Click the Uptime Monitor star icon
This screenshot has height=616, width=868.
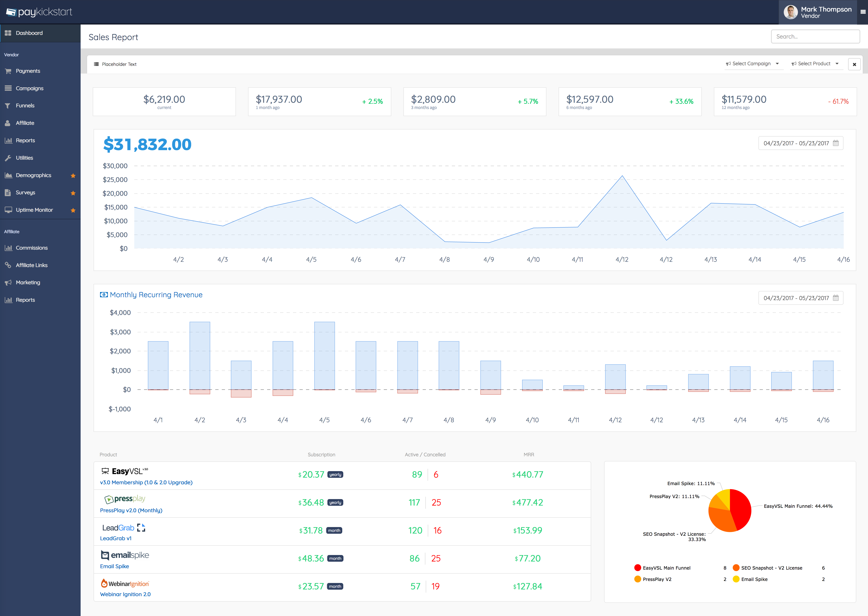click(x=73, y=210)
